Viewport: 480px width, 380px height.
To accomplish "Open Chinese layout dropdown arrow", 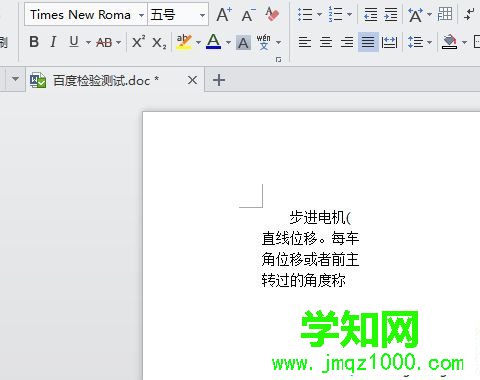I will [429, 14].
